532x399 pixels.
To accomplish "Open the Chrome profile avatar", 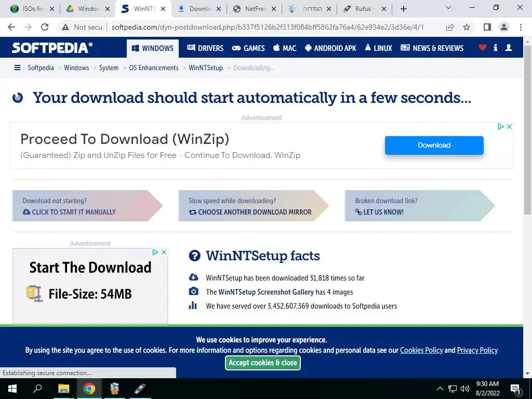I will coord(504,27).
